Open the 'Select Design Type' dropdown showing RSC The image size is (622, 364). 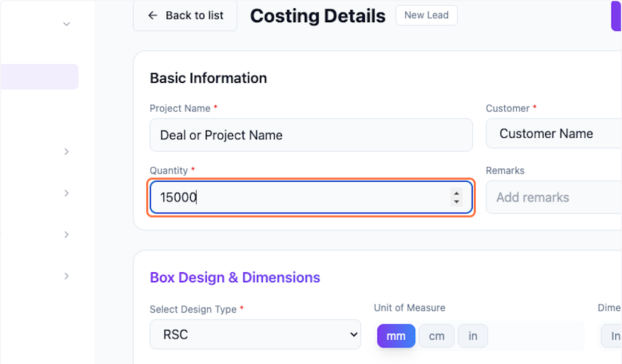pyautogui.click(x=255, y=334)
